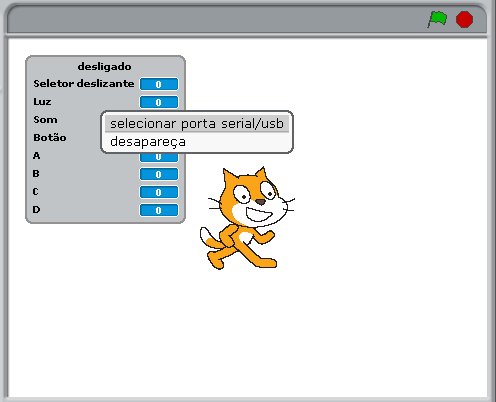
Task: Click the 'Seletor deslizante' sensor label
Action: (x=84, y=83)
